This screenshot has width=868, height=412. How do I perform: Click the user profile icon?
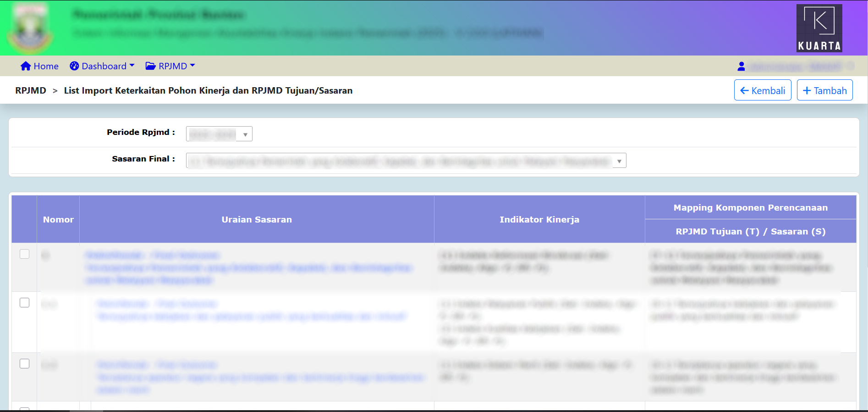(x=741, y=67)
